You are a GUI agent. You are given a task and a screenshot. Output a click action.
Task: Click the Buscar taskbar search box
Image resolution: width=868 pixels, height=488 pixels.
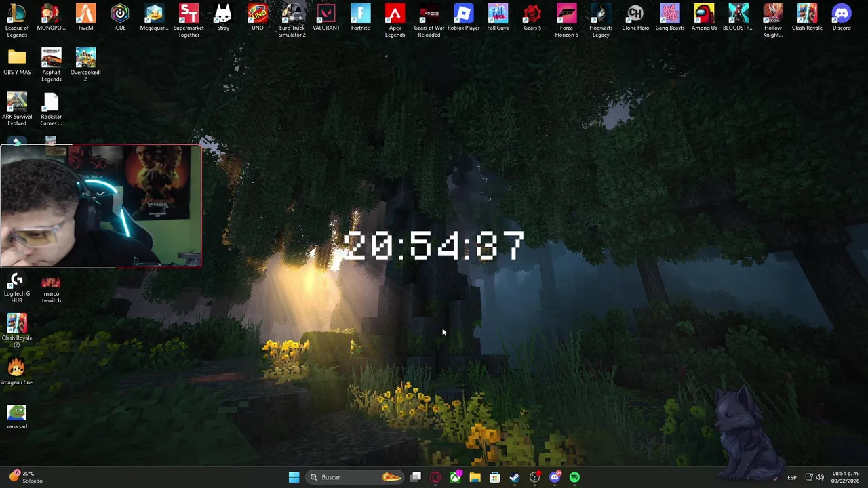pyautogui.click(x=355, y=477)
